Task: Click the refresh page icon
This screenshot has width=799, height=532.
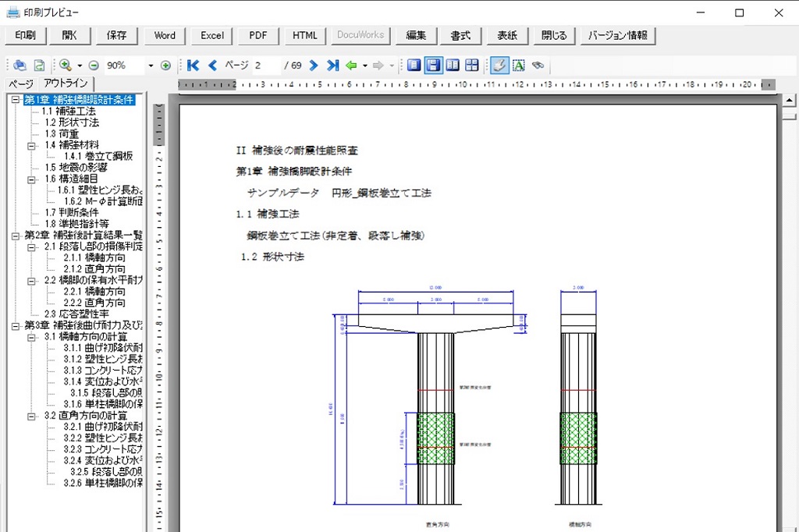Action: [39, 66]
